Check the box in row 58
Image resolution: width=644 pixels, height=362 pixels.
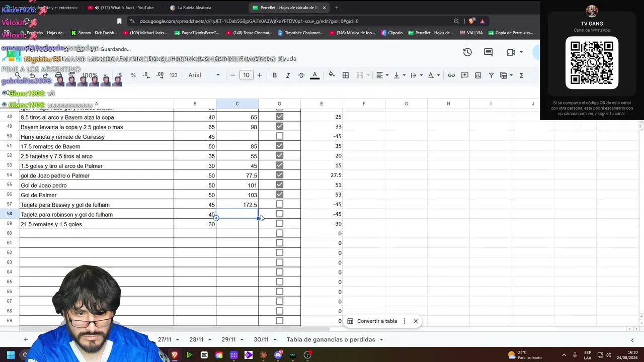[280, 214]
